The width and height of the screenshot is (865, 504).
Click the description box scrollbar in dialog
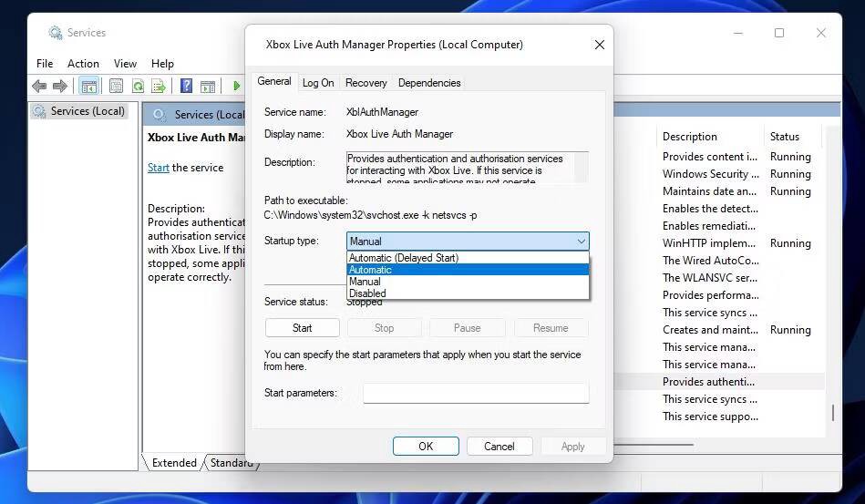point(581,167)
